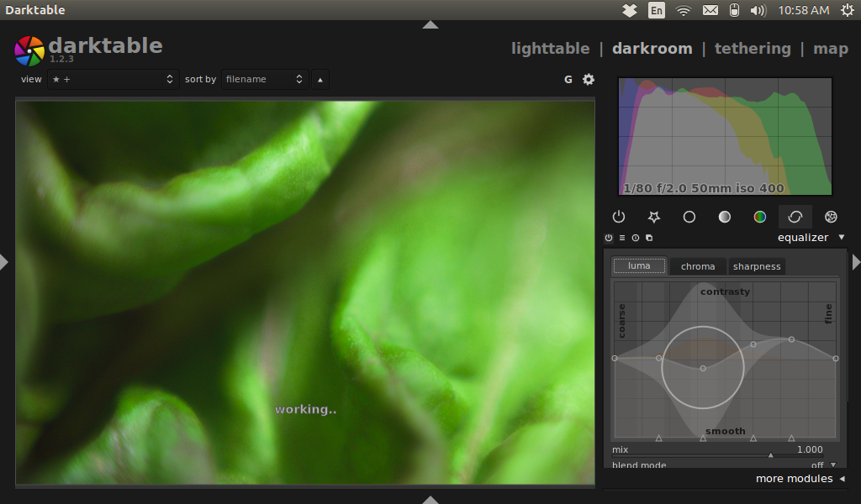The height and width of the screenshot is (504, 861).
Task: Open the equalizer presets menu
Action: [622, 238]
